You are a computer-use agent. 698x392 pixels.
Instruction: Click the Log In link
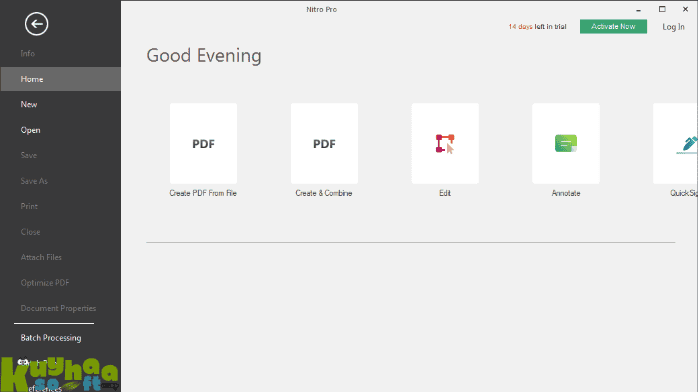click(673, 27)
